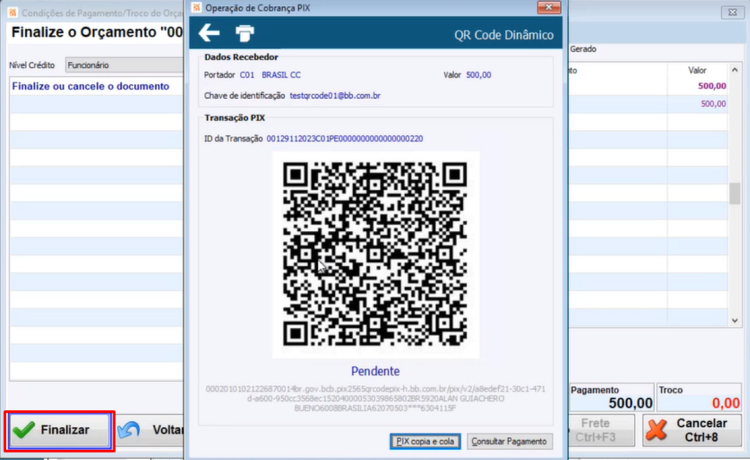750x460 pixels.
Task: Click the PIX copia e cola button
Action: [425, 441]
